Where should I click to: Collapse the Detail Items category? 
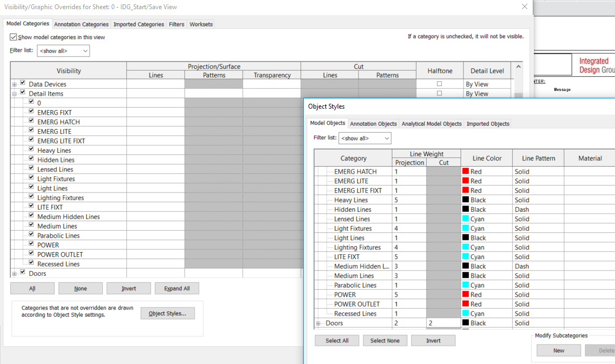(13, 92)
